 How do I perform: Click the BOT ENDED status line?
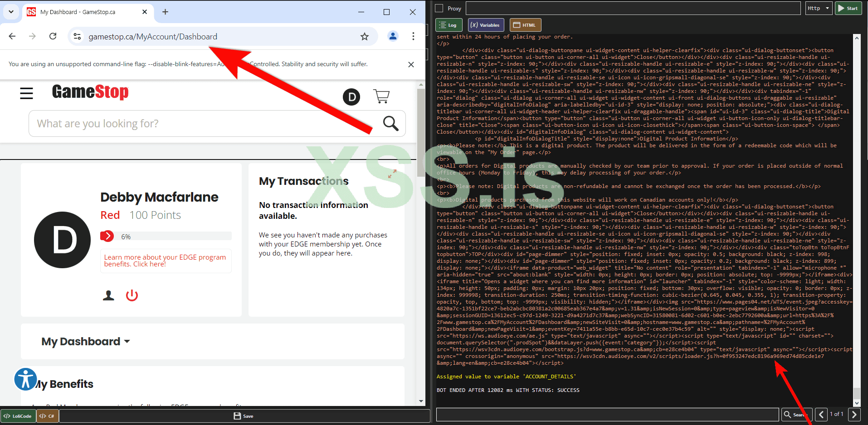508,390
